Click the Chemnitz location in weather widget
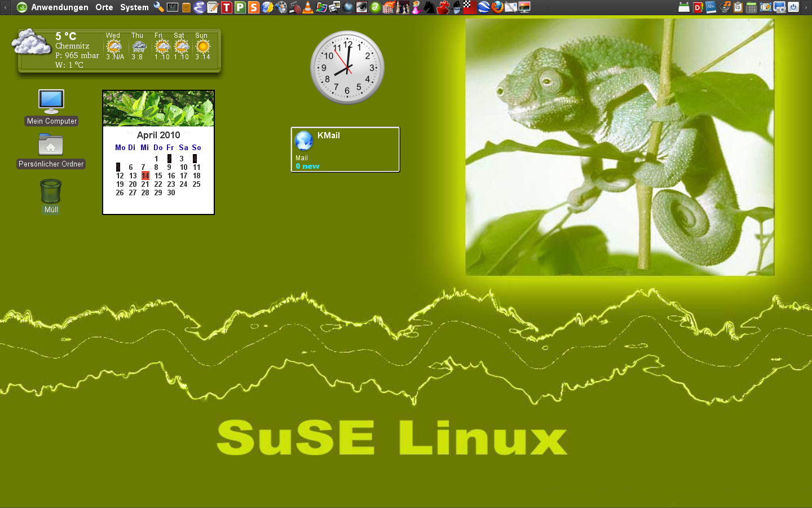Screen dimensions: 812x508 [x=72, y=46]
